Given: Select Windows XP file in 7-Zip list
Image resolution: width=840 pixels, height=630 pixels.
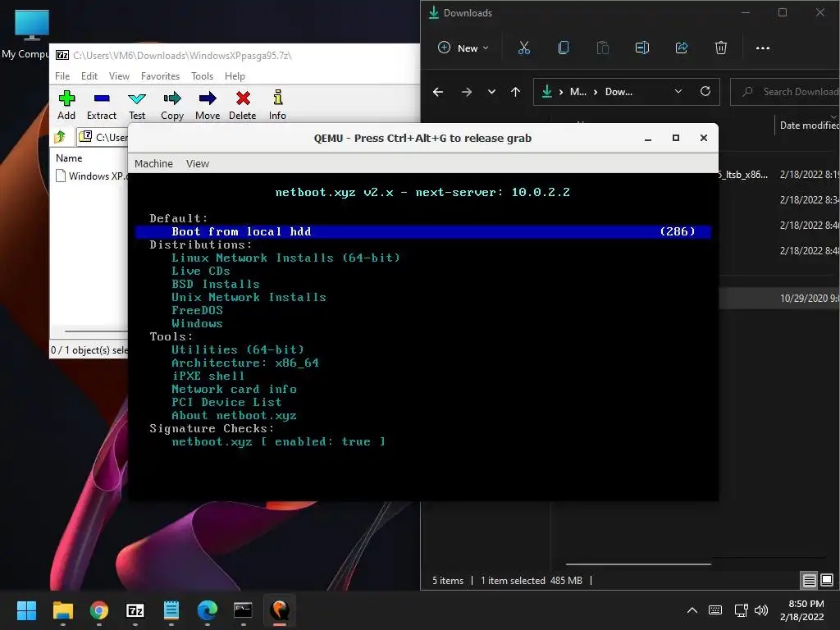Looking at the screenshot, I should click(90, 176).
